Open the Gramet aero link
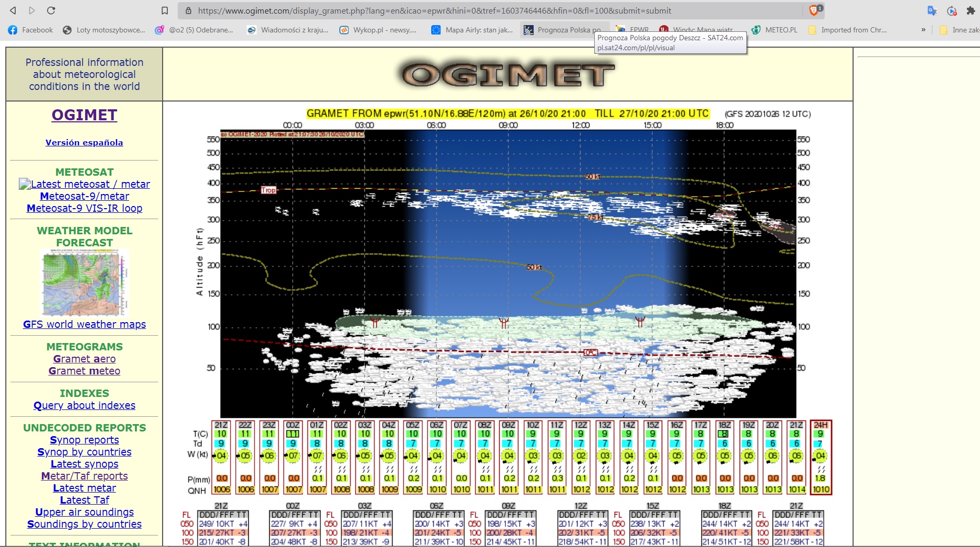Viewport: 980px width, 547px height. click(84, 359)
